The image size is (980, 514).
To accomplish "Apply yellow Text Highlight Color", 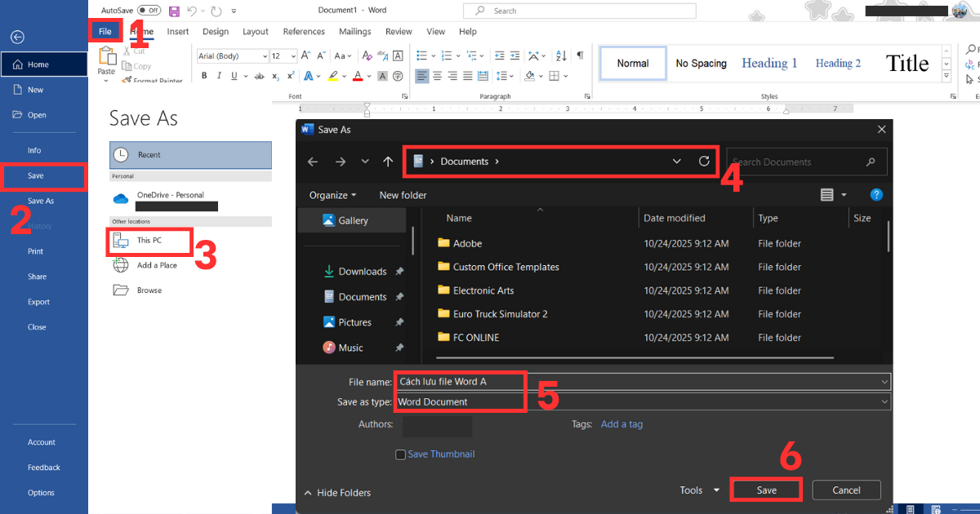I will [334, 75].
